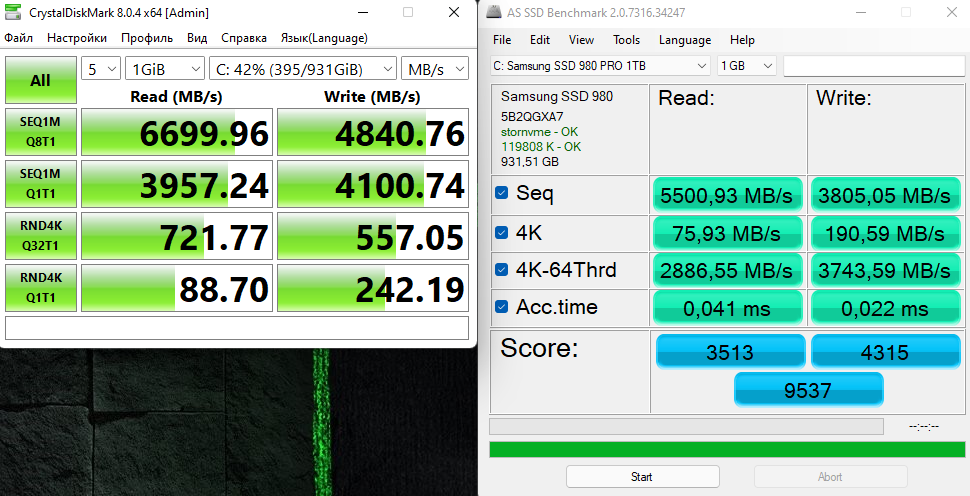Open the Настройки menu
The height and width of the screenshot is (496, 970).
coord(77,38)
